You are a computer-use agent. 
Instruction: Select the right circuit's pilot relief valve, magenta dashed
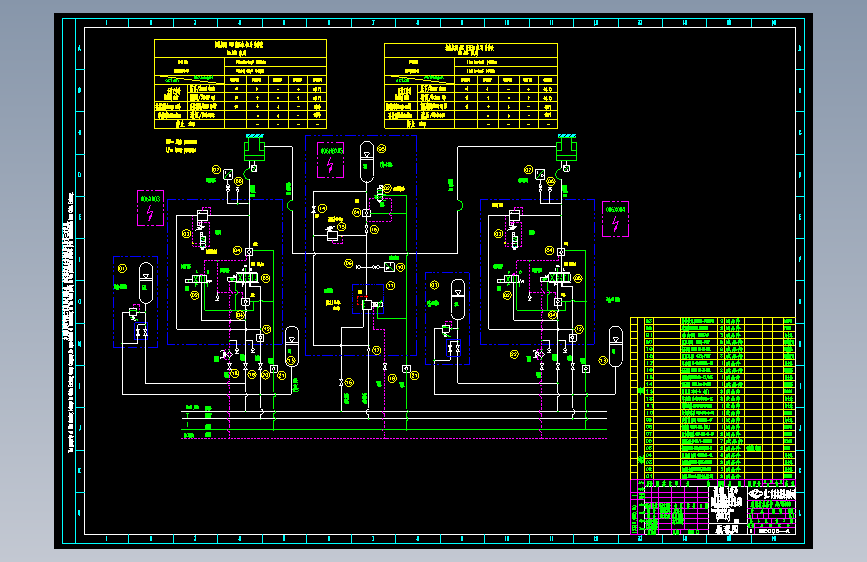[514, 230]
